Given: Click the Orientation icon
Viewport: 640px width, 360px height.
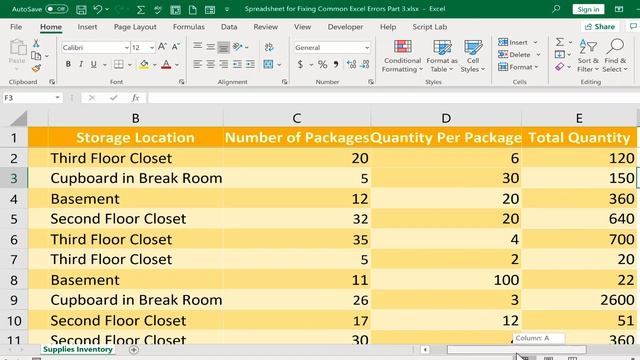Looking at the screenshot, I should [x=238, y=47].
